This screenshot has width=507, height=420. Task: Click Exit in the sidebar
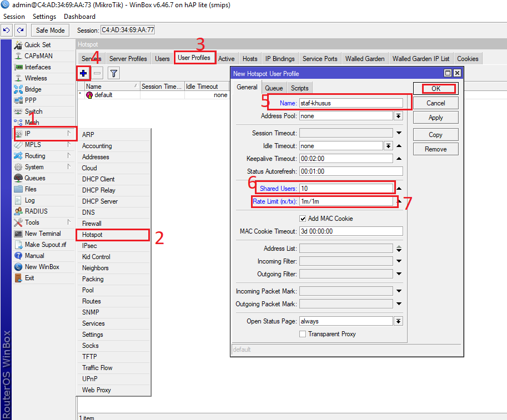(29, 278)
